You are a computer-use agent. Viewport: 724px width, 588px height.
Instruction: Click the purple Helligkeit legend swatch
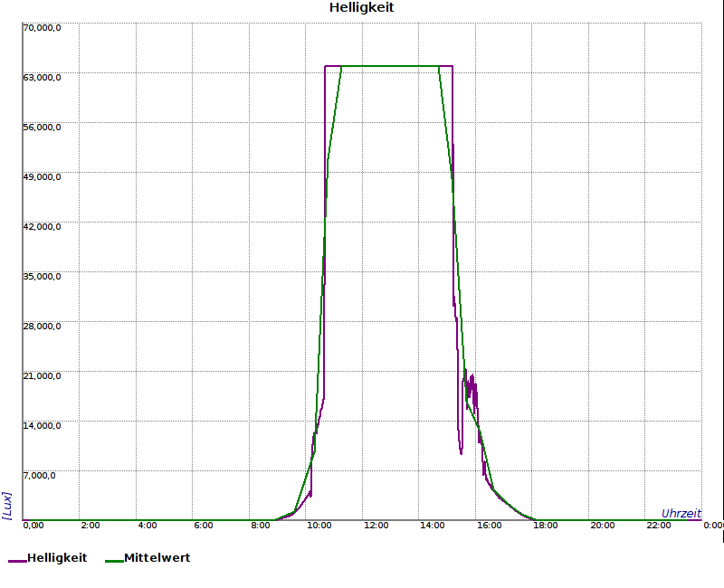click(x=17, y=561)
